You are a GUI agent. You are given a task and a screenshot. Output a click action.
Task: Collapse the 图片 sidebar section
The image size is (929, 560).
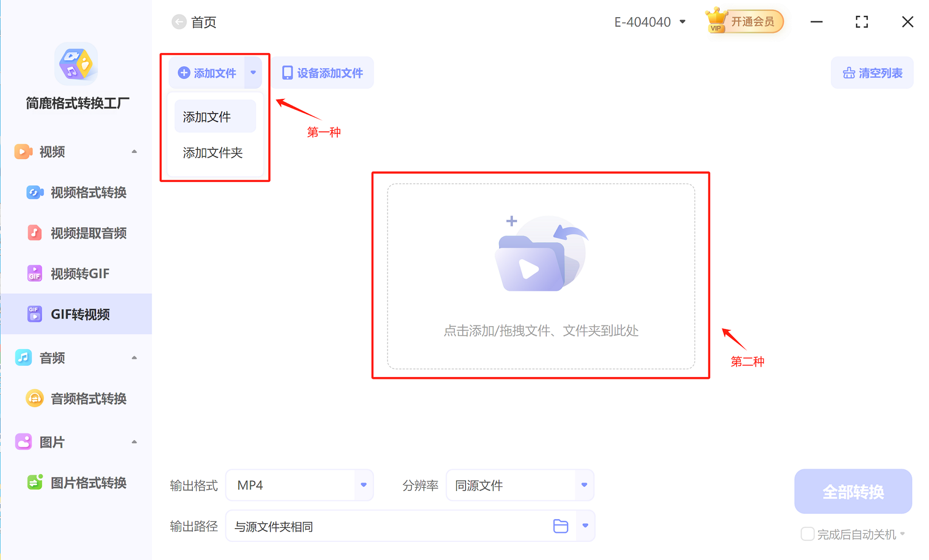pyautogui.click(x=134, y=442)
